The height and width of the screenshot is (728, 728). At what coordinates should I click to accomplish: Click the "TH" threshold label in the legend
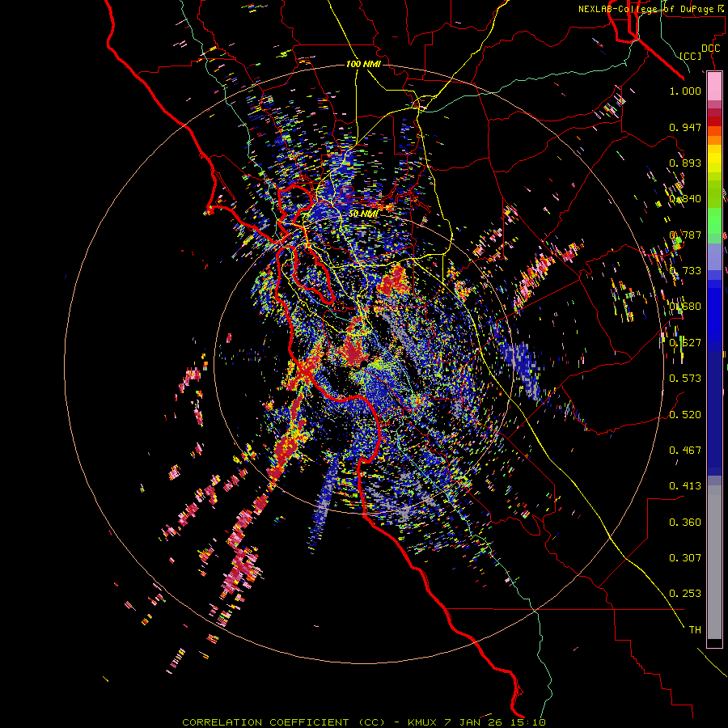point(695,629)
